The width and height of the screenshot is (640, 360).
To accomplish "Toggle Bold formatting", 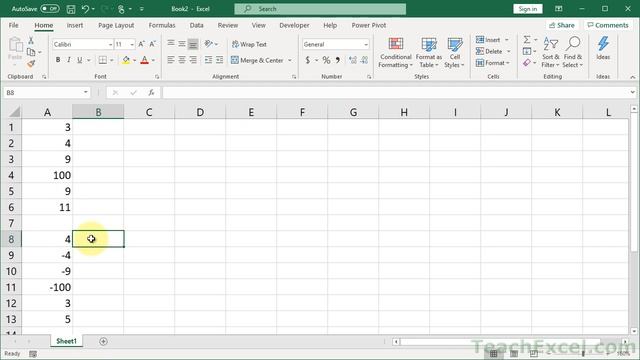I will tap(58, 60).
